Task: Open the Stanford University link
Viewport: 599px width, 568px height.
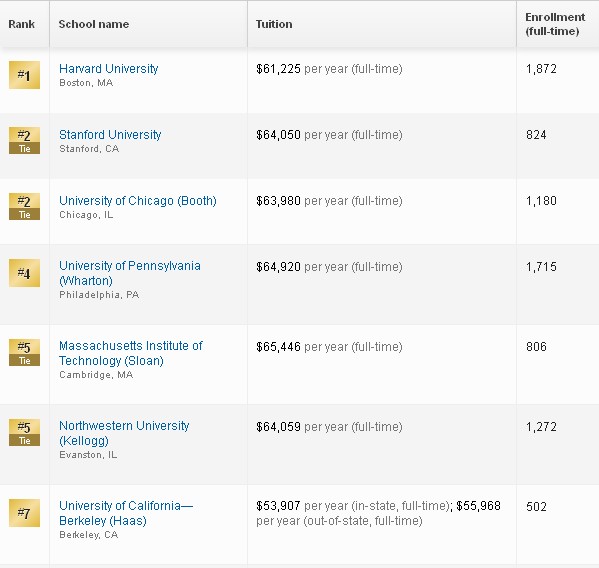Action: click(110, 135)
